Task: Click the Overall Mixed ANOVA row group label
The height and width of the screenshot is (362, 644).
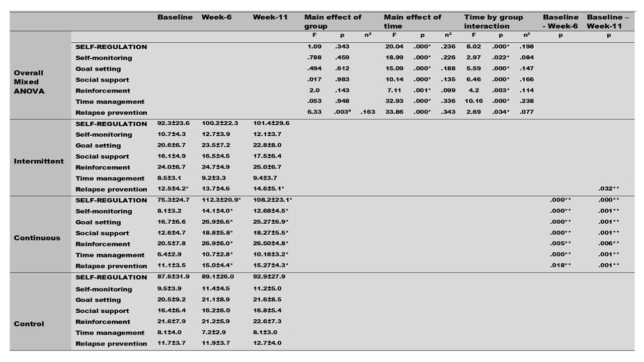Action: tap(29, 82)
